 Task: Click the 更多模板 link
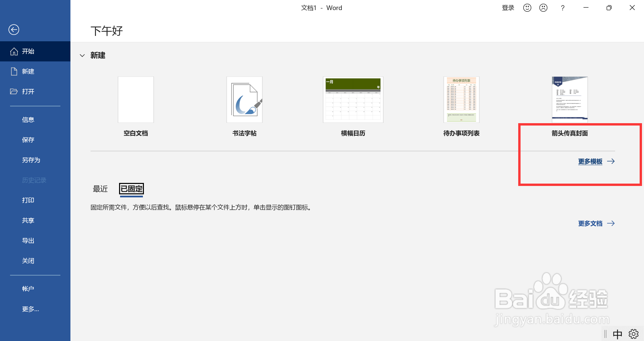pos(590,161)
